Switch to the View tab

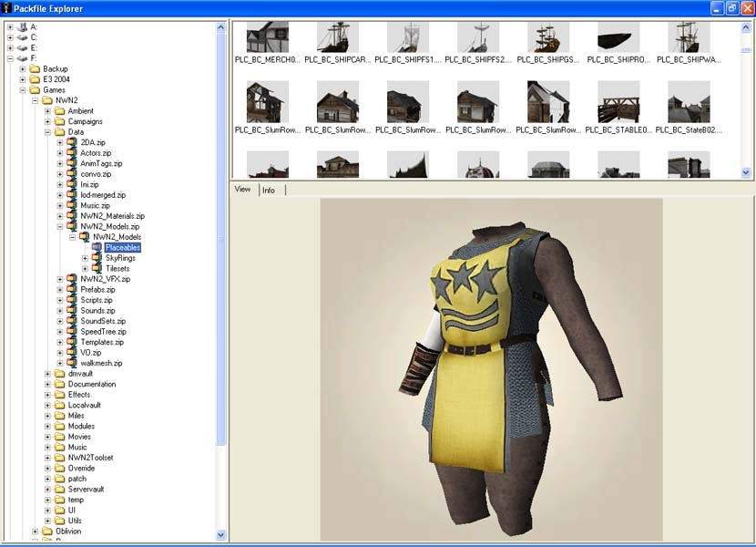click(242, 190)
